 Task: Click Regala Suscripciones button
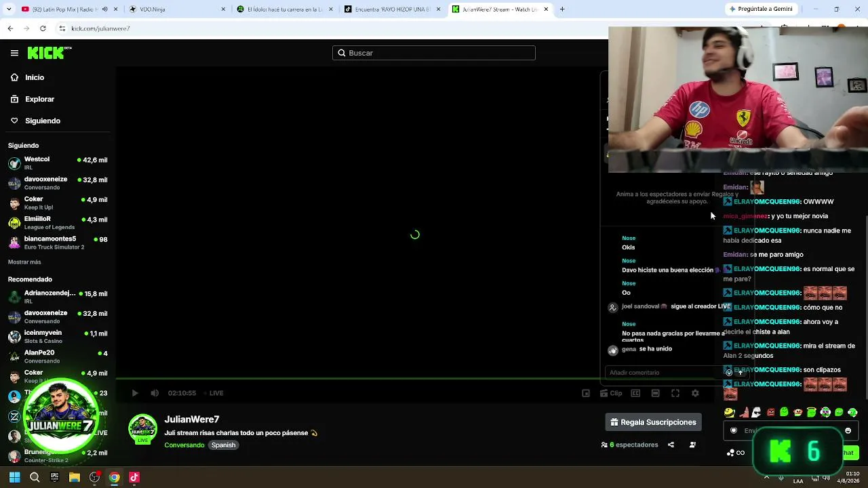click(654, 422)
